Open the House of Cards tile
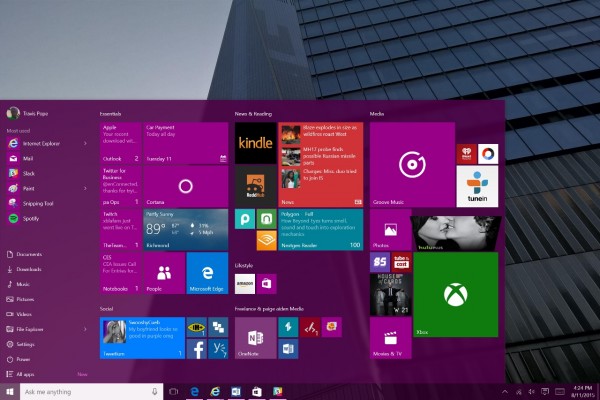The height and width of the screenshot is (400, 600). (x=390, y=295)
